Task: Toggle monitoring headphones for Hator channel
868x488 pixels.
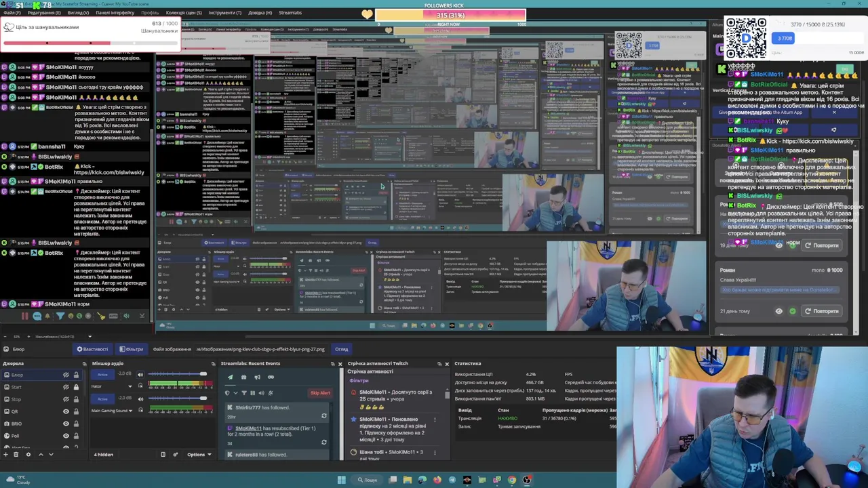Action: point(140,385)
